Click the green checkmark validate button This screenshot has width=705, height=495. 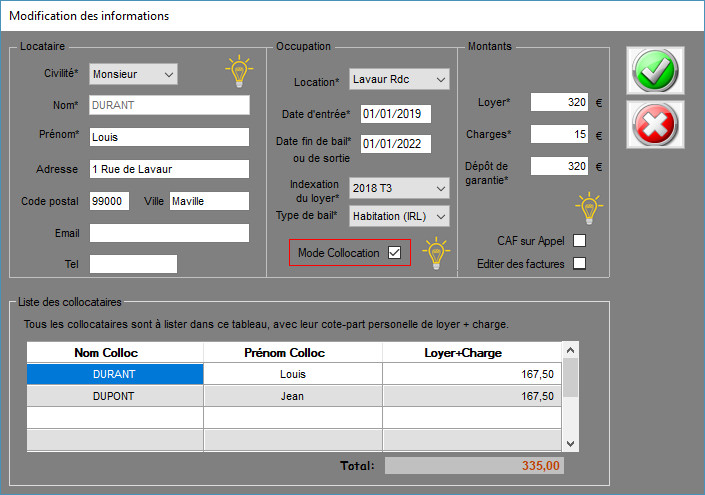[x=655, y=70]
